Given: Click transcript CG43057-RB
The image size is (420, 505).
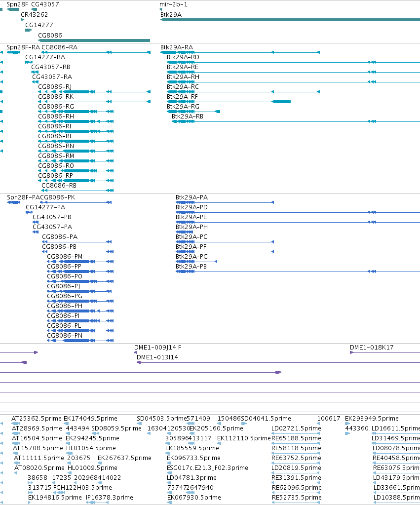Looking at the screenshot, I should [50, 67].
